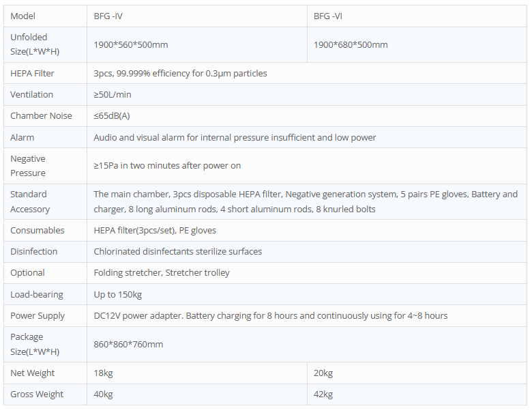Click the 1900*560*500mm unfolded size value
Image resolution: width=532 pixels, height=417 pixels.
(x=131, y=45)
